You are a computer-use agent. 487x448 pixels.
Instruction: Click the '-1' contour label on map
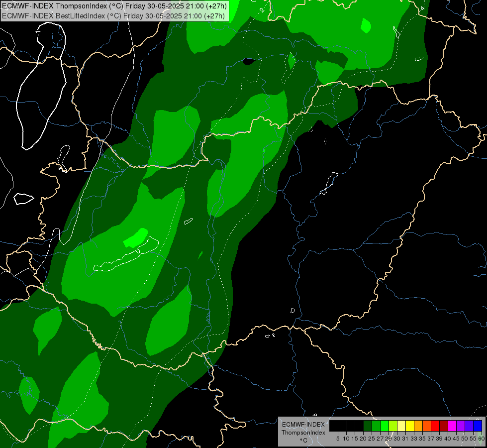38,33
